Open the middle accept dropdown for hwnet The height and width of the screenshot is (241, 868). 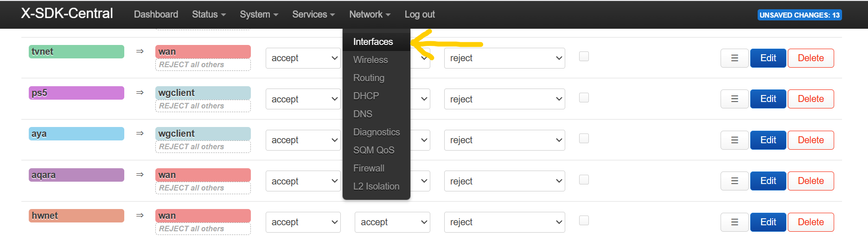tap(392, 222)
